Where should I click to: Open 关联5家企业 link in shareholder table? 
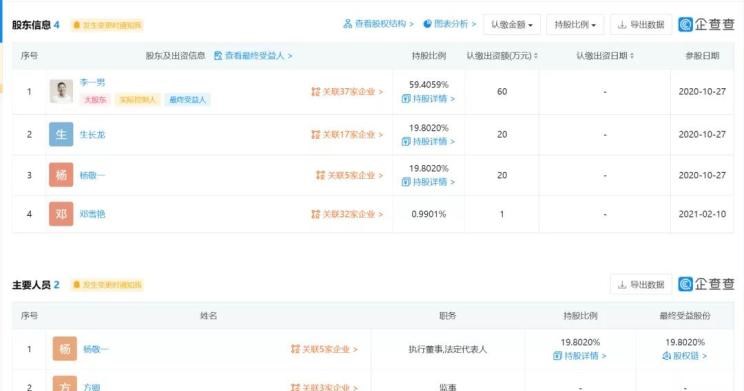[x=349, y=176]
